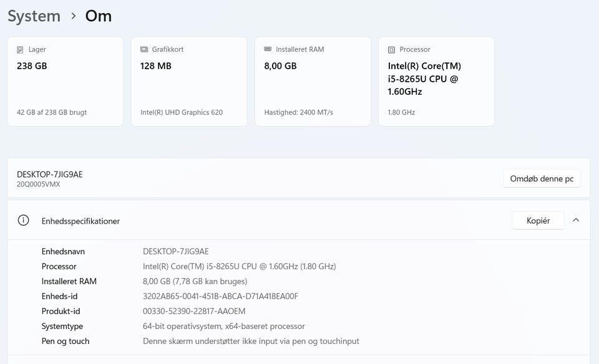Click the Produkt-id value 00330-52390-22817-AAOEM
599x364 pixels.
point(194,312)
